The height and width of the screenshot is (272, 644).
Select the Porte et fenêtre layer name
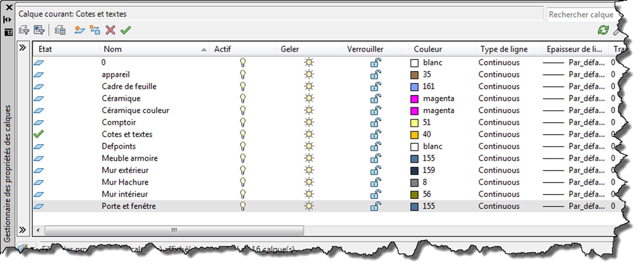click(x=129, y=206)
